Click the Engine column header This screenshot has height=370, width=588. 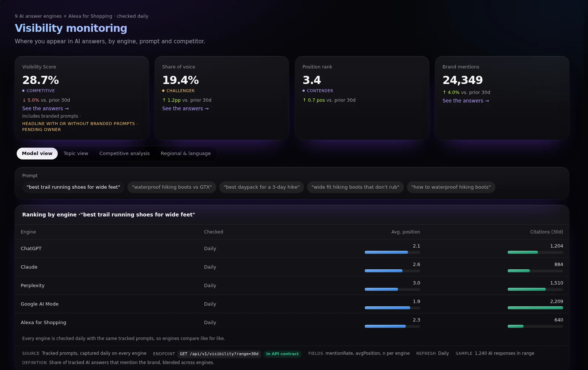pyautogui.click(x=28, y=232)
